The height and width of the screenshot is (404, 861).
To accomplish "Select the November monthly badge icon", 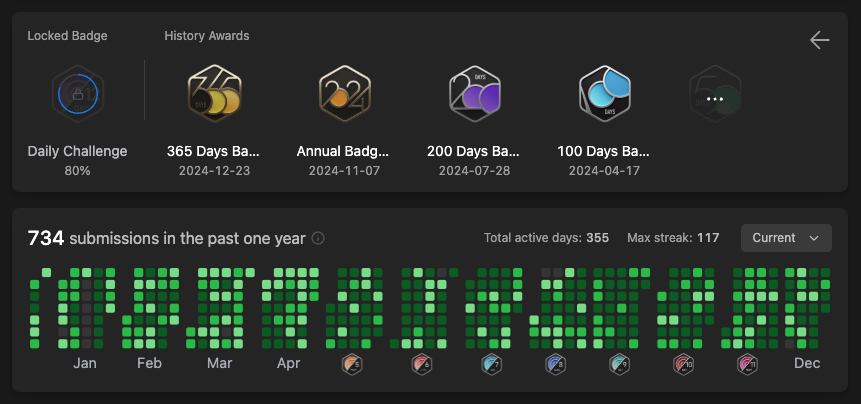I will (x=748, y=364).
